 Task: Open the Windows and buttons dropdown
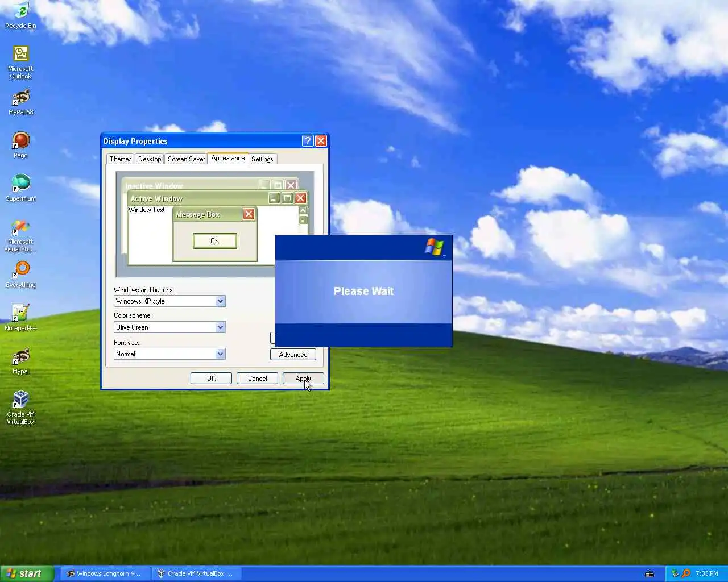tap(220, 301)
